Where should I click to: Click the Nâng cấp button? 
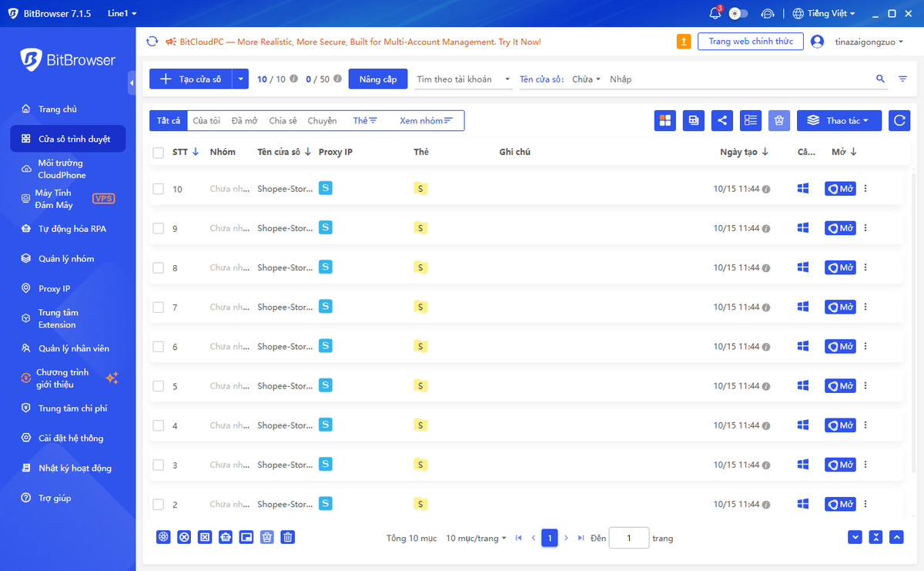(378, 79)
